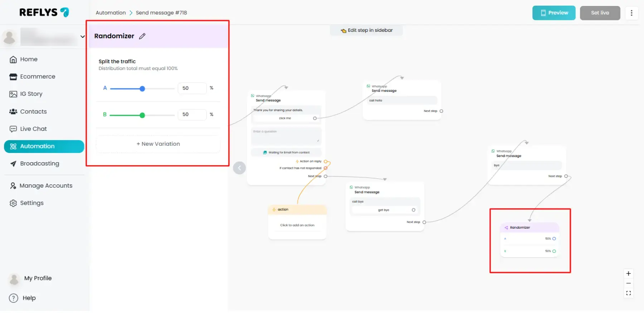Click the variation A percentage input field
The width and height of the screenshot is (644, 313).
pyautogui.click(x=192, y=88)
